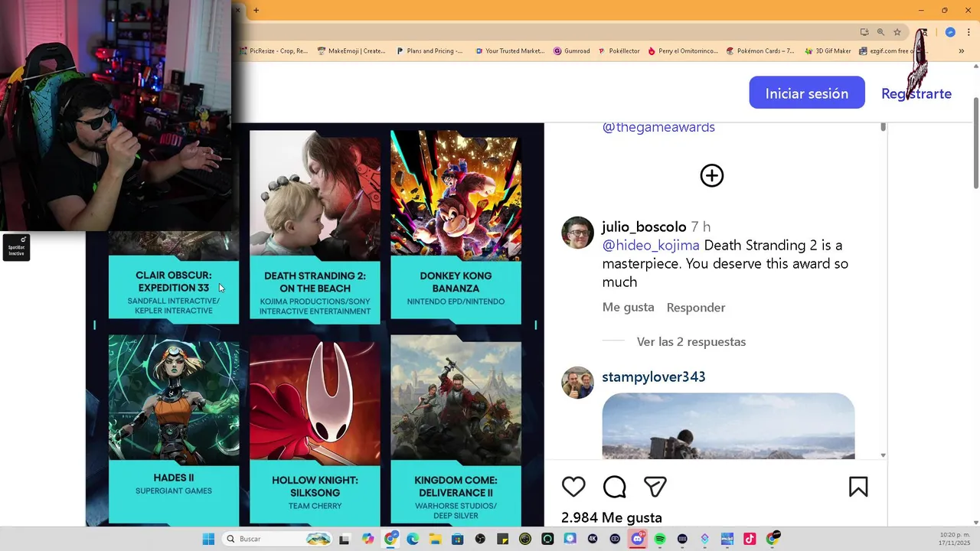Open the Chrome profile avatar
This screenshot has height=551, width=980.
coord(950,32)
